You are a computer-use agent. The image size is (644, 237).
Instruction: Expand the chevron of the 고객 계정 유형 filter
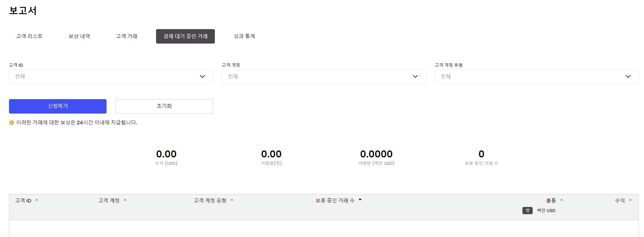628,77
